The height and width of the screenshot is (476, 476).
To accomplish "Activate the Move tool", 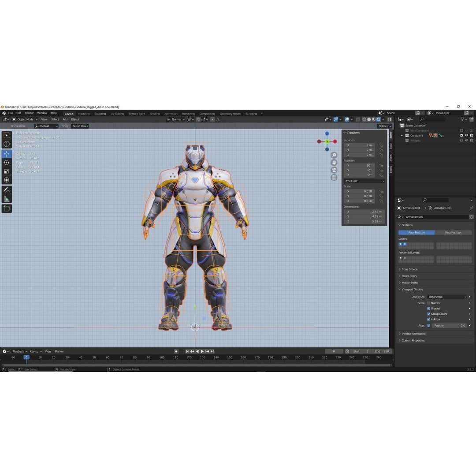I will pos(7,154).
